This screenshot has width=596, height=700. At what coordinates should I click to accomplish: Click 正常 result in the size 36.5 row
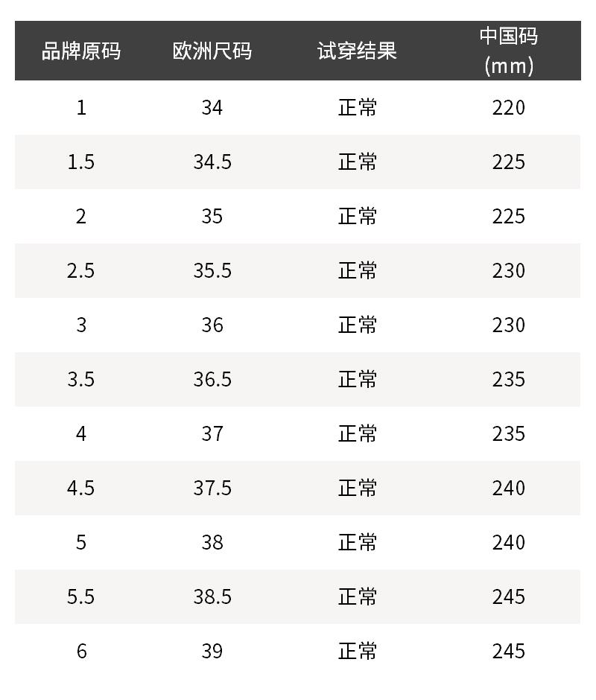tap(357, 380)
